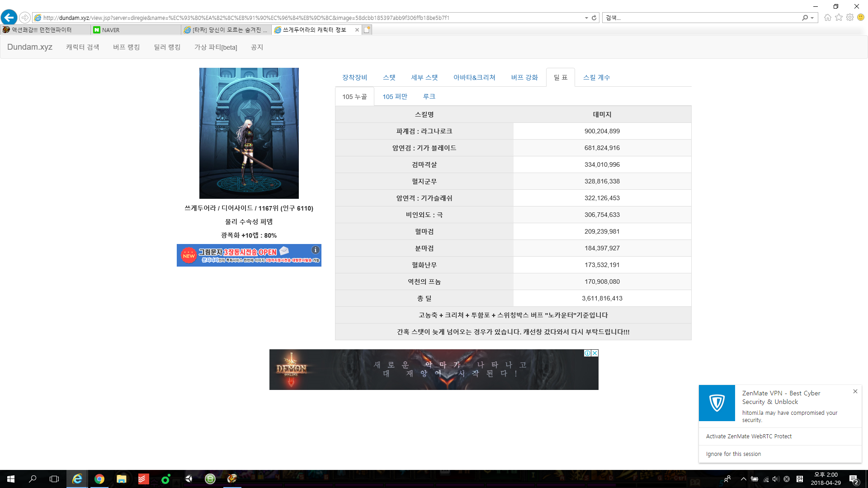The height and width of the screenshot is (488, 868).
Task: Open the search provider dropdown arrow
Action: [x=812, y=18]
